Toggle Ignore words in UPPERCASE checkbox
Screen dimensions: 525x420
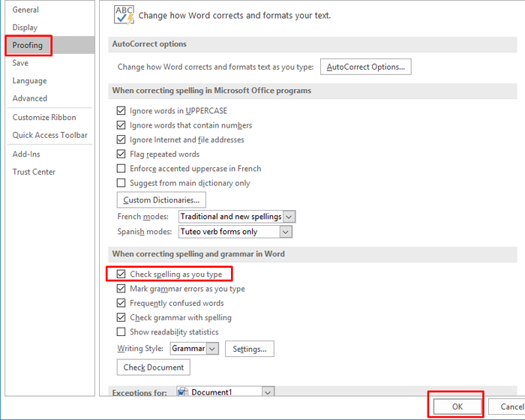121,110
